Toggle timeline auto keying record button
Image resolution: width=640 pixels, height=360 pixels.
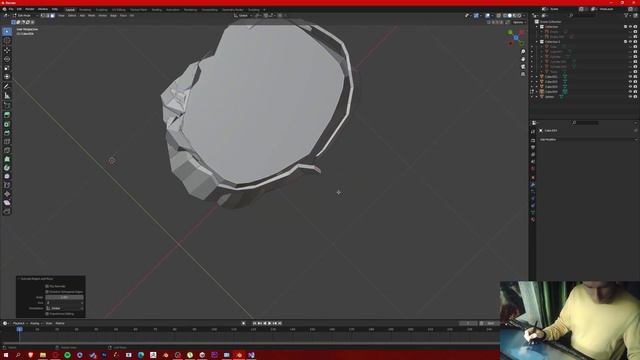(x=244, y=323)
